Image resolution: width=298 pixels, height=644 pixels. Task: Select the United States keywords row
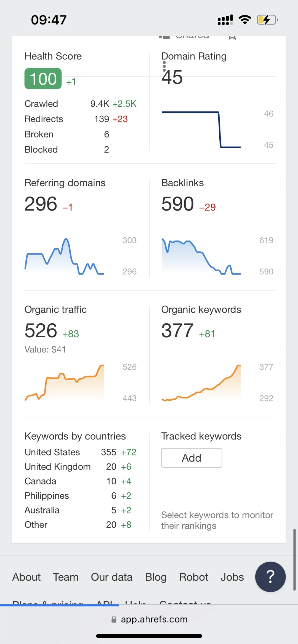pos(81,452)
